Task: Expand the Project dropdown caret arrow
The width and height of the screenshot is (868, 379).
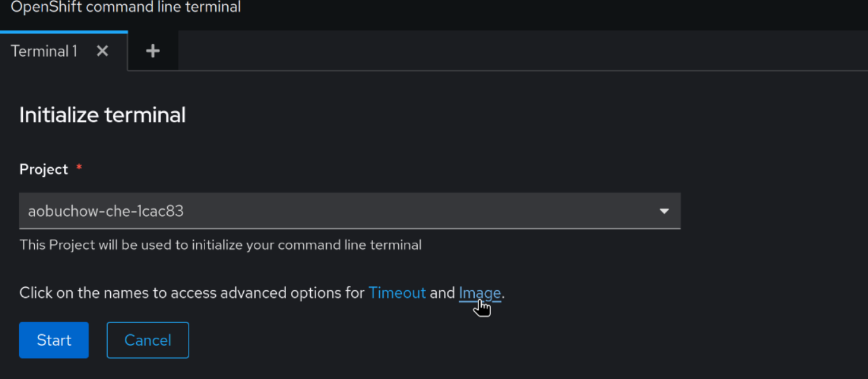Action: pyautogui.click(x=664, y=211)
